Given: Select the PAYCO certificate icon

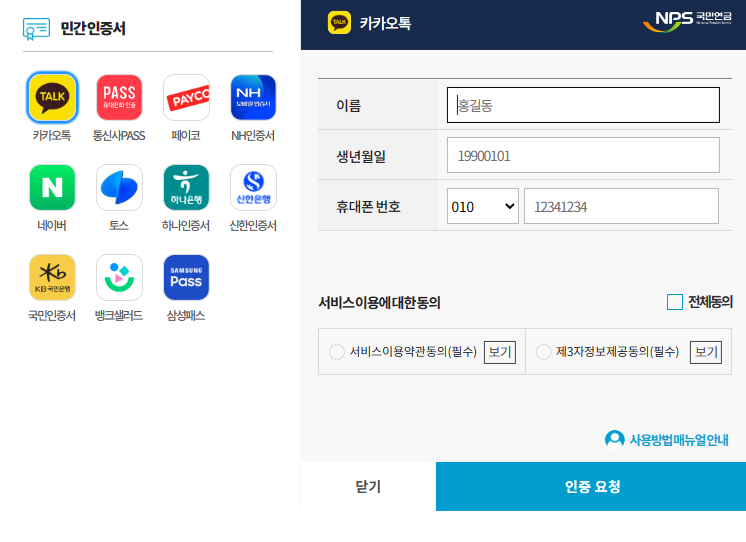Looking at the screenshot, I should [x=186, y=97].
